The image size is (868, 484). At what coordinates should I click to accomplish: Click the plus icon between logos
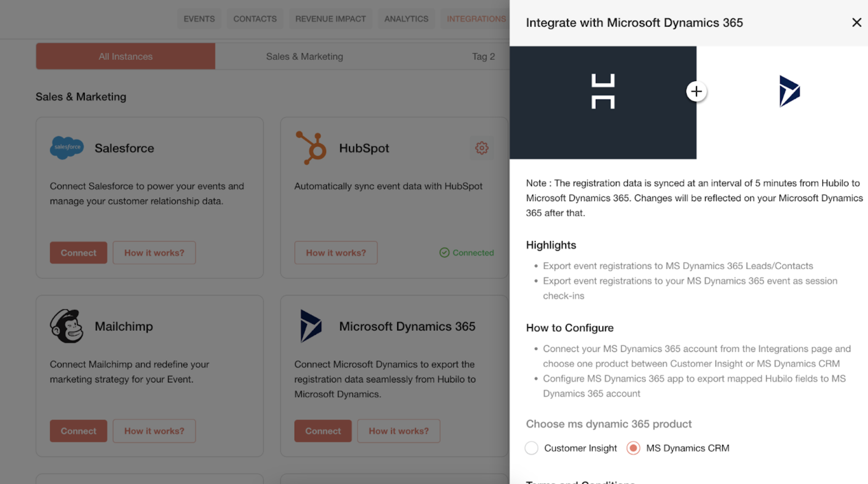click(696, 91)
